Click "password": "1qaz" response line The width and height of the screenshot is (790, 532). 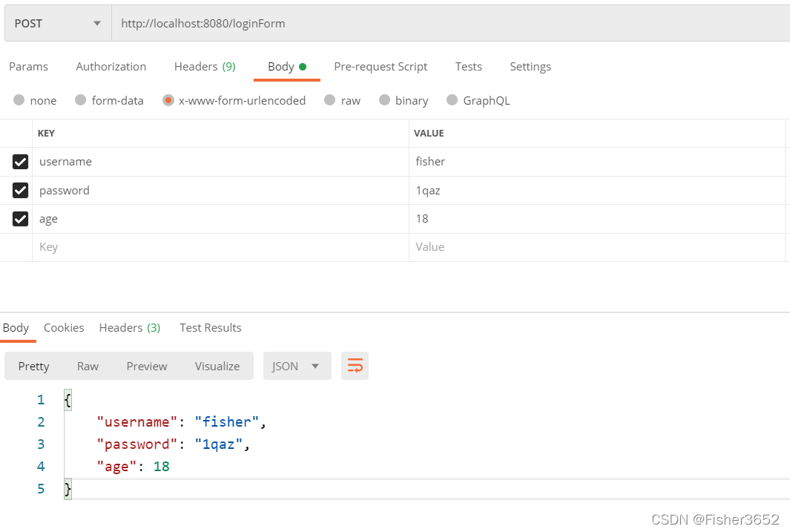(173, 444)
